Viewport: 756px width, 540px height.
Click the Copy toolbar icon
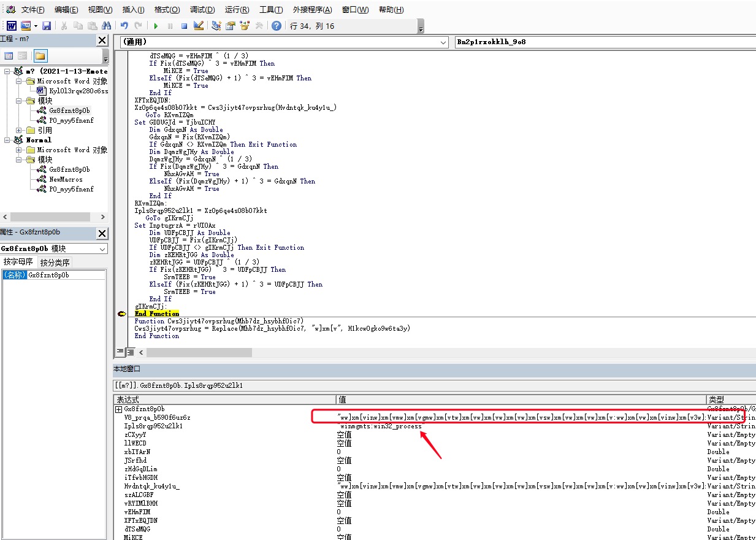pos(78,26)
